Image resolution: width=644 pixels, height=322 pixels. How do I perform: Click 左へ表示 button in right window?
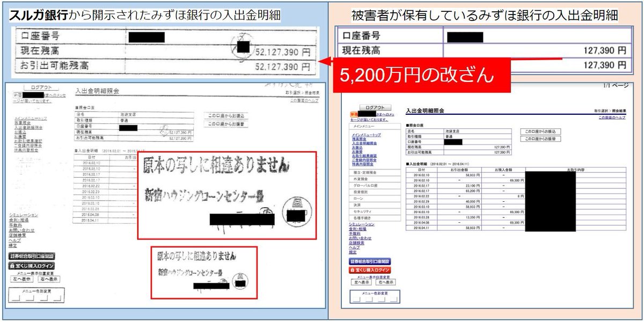pyautogui.click(x=361, y=282)
